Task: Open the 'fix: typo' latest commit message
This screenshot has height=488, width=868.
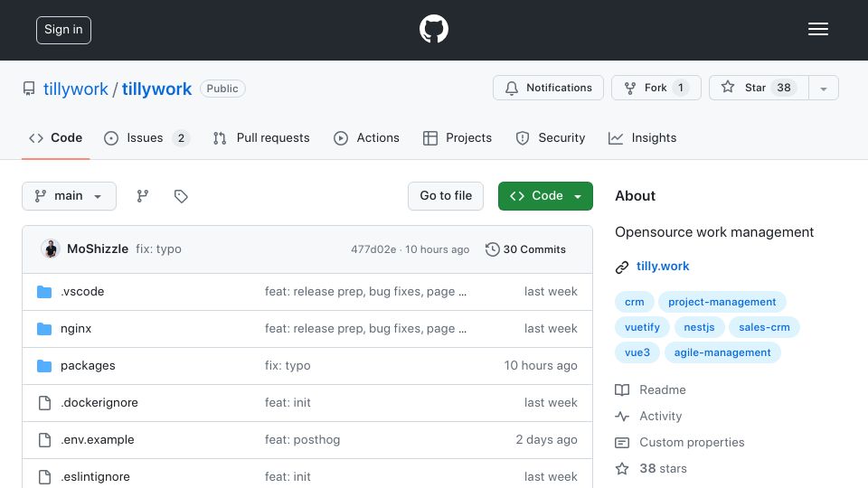Action: pyautogui.click(x=159, y=249)
